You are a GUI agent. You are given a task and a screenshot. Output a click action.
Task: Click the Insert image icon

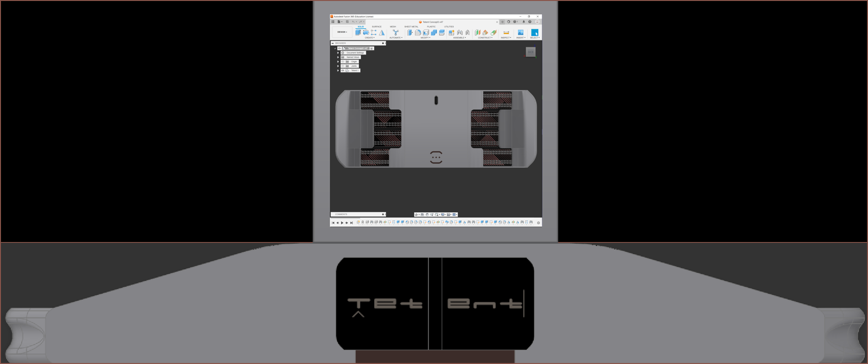pyautogui.click(x=520, y=33)
